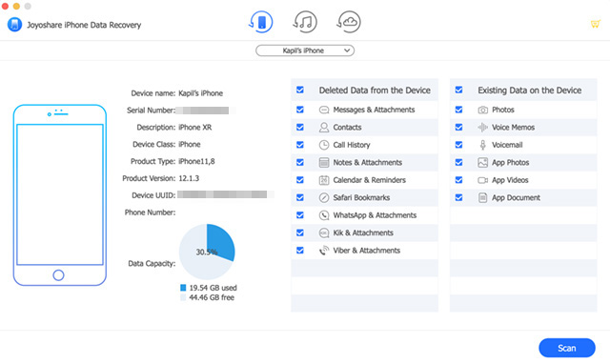Click the light free storage legend swatch
Screen dimensions: 610x364
tap(183, 297)
